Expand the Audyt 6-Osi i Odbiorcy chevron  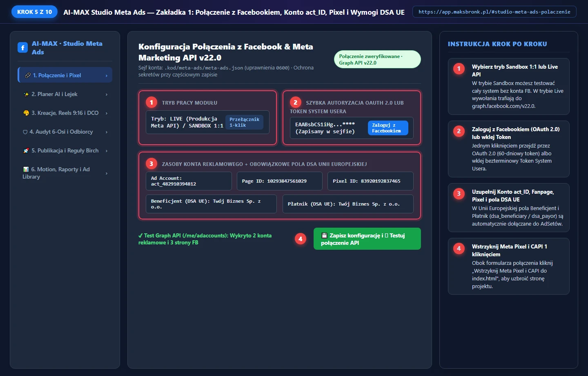point(107,132)
